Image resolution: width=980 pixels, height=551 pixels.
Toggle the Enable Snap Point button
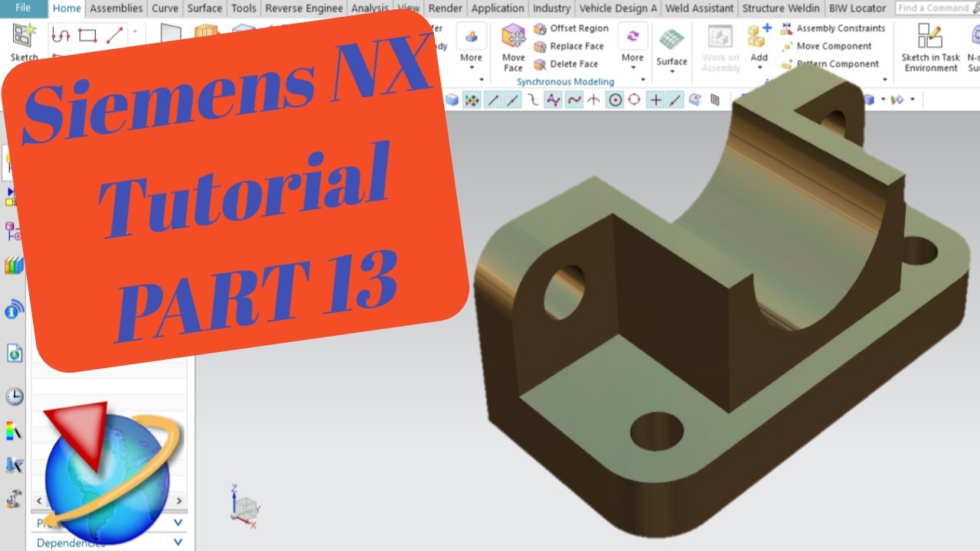[472, 99]
